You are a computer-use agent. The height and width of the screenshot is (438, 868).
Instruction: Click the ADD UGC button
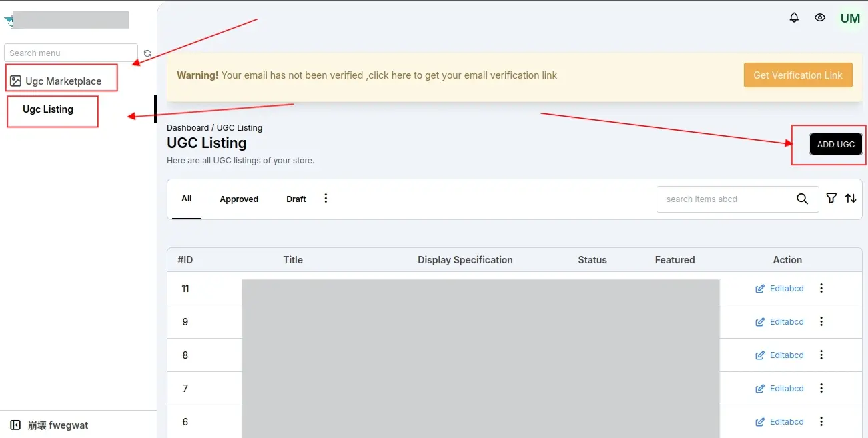(x=836, y=144)
